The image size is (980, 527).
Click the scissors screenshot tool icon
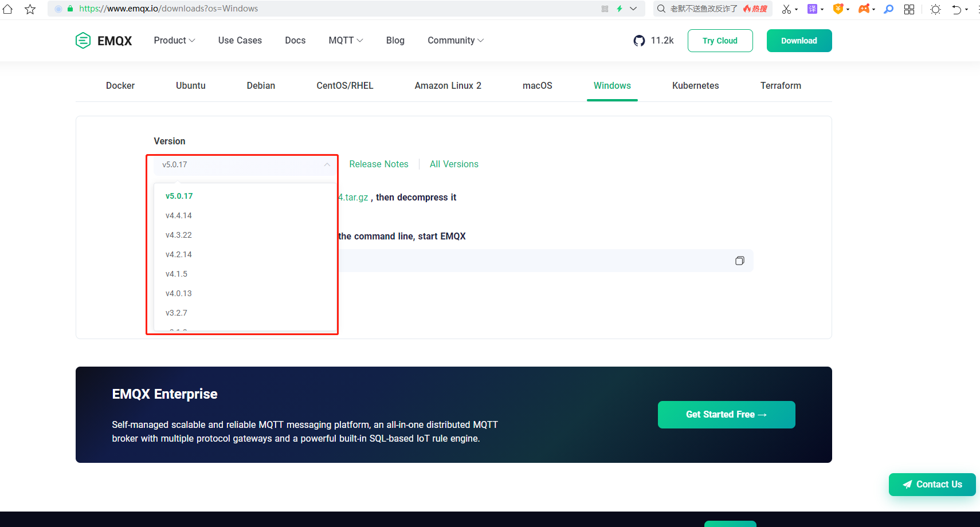[786, 9]
